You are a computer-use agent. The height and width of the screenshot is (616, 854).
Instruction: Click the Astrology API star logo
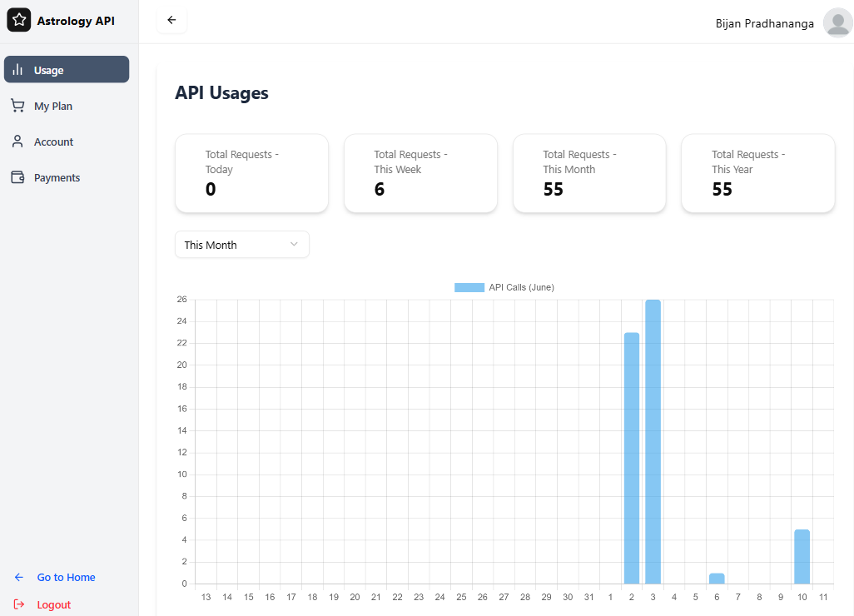coord(18,20)
